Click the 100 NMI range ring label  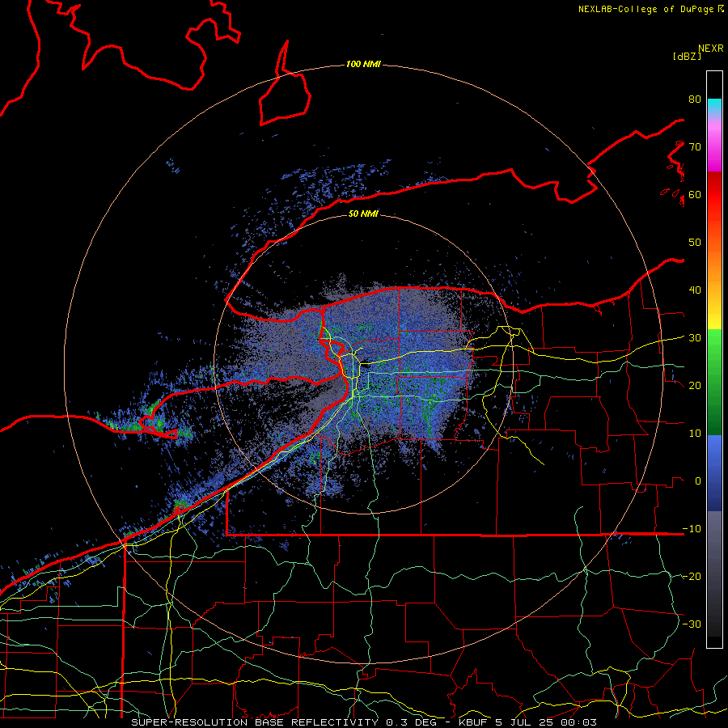tap(363, 64)
